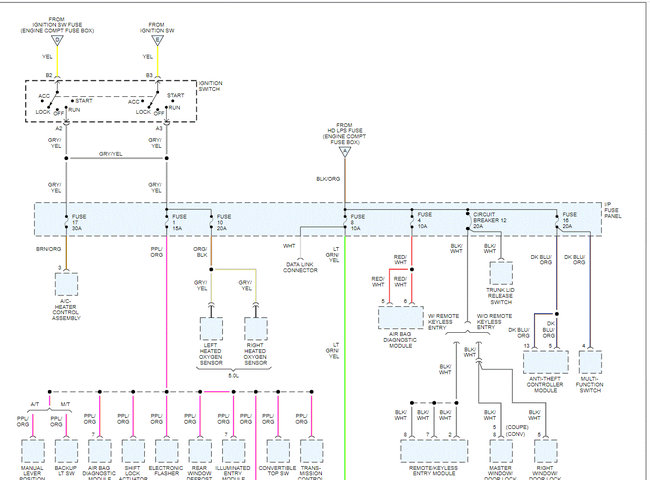Click the DATA LINK CONNECTOR label
650x480 pixels.
[x=300, y=267]
